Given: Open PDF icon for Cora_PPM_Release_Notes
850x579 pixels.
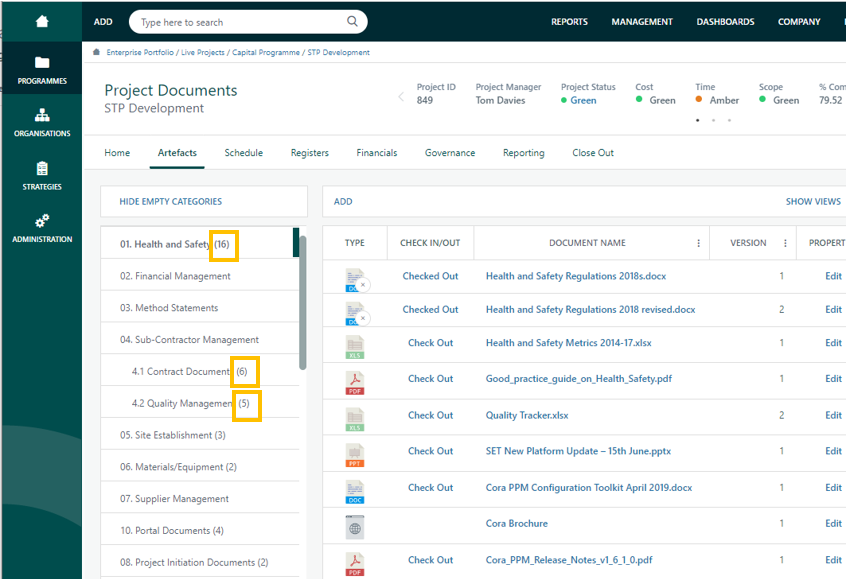Looking at the screenshot, I should 355,564.
